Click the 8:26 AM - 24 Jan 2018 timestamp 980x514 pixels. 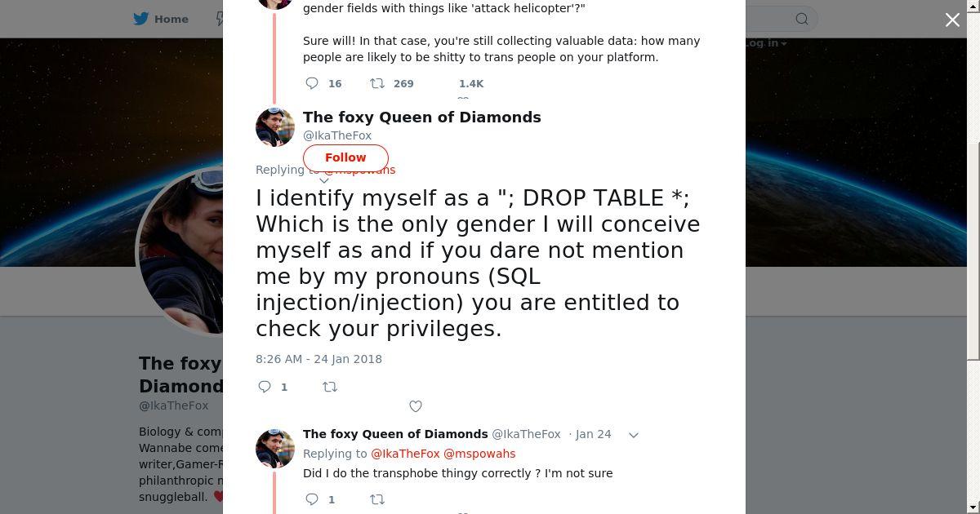(x=318, y=359)
